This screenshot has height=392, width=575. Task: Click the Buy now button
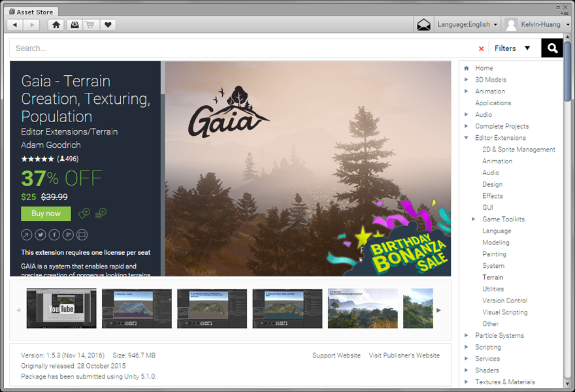pos(46,214)
